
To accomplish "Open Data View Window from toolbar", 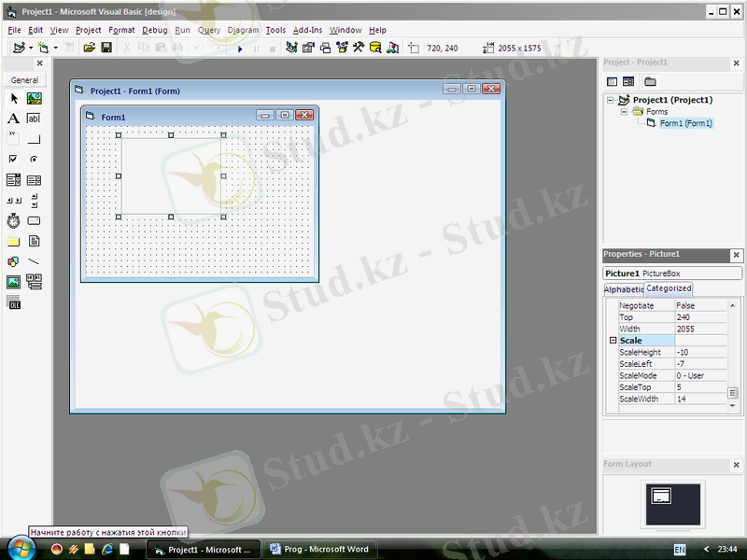I will [375, 48].
